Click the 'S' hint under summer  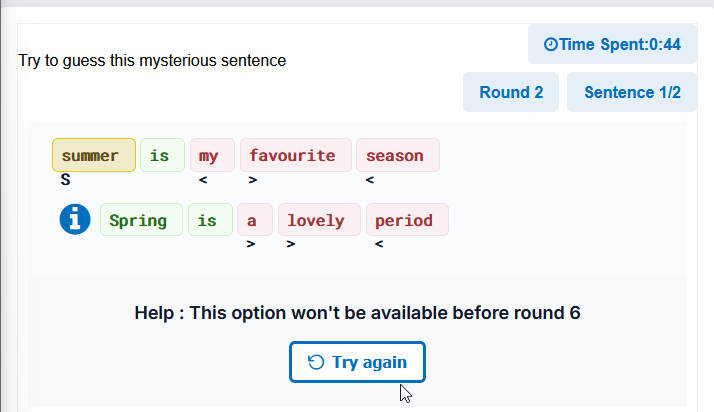(66, 180)
